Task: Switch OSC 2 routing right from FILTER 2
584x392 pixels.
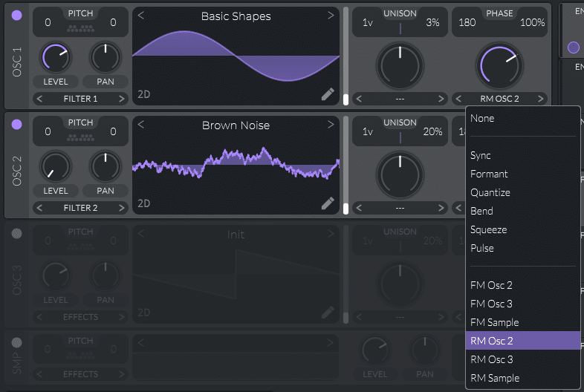Action: [x=121, y=208]
